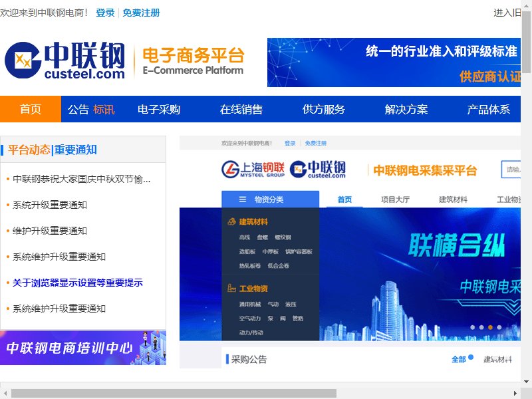Click the vertical scrollbar thumb
Screen dimensions: 532x399
coord(526,41)
